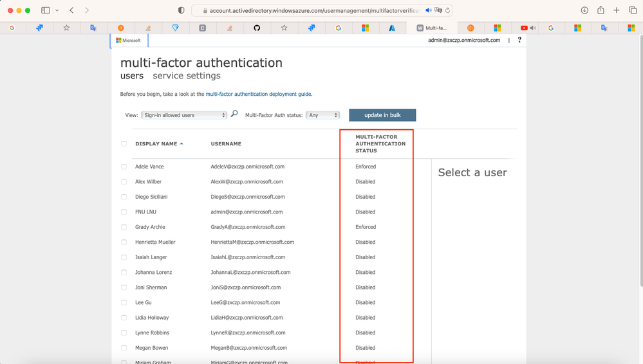Open the translate icon in address bar
643x364 pixels.
(x=438, y=10)
